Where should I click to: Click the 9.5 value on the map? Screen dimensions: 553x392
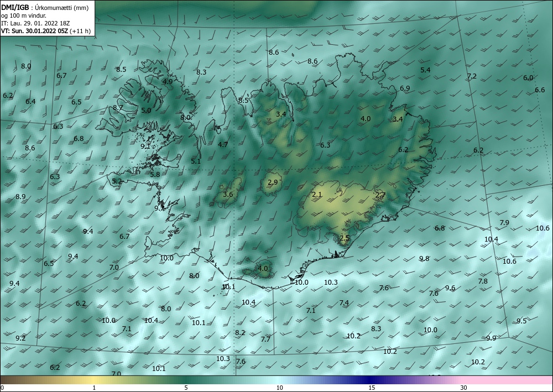(x=521, y=321)
